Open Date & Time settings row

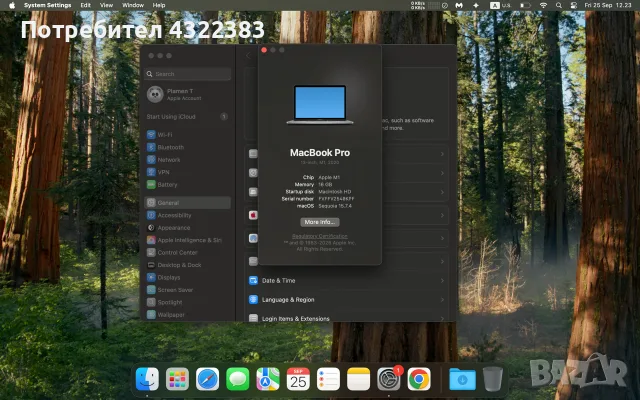point(347,280)
